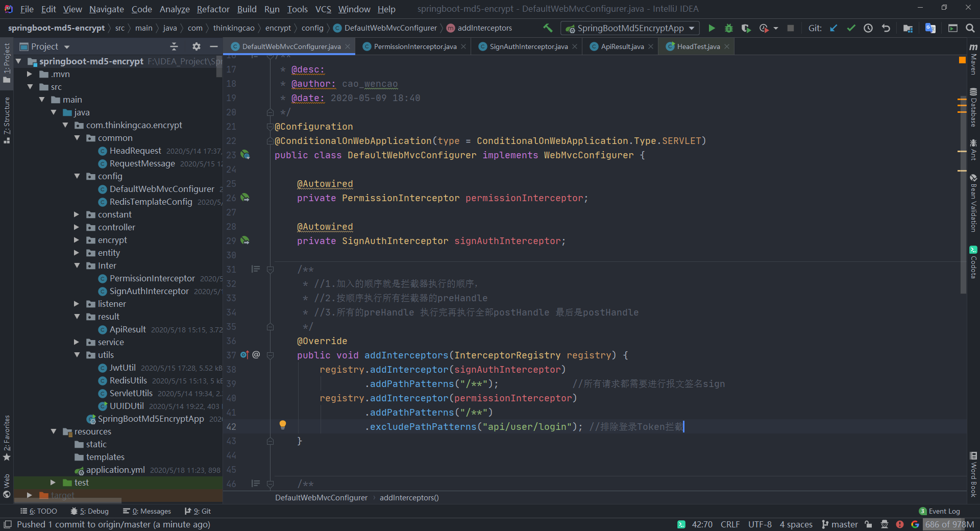Expand the controller package

pyautogui.click(x=77, y=227)
